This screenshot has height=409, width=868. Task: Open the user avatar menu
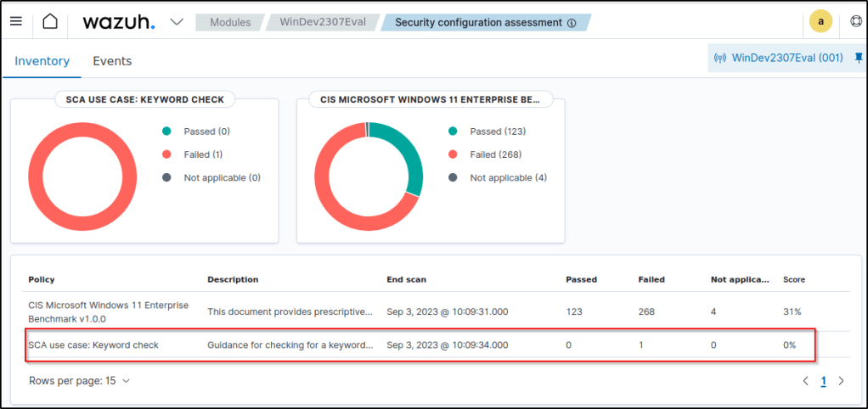820,22
